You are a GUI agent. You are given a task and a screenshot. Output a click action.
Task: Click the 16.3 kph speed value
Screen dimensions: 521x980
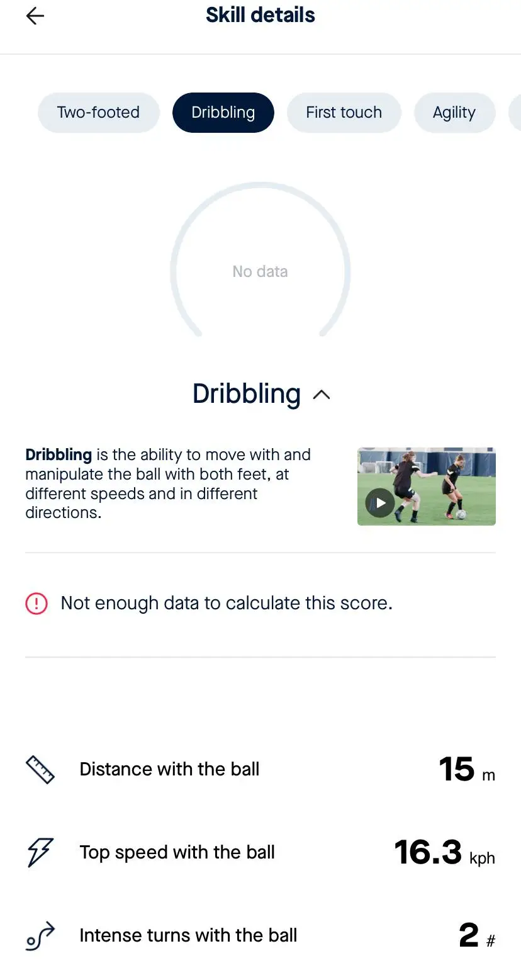[444, 853]
